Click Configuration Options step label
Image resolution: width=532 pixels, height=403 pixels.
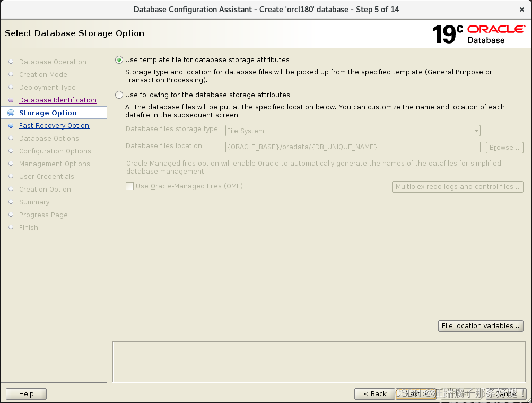point(55,151)
